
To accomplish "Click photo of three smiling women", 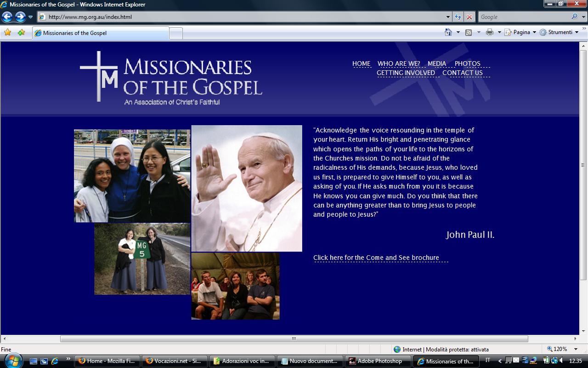I will 132,176.
